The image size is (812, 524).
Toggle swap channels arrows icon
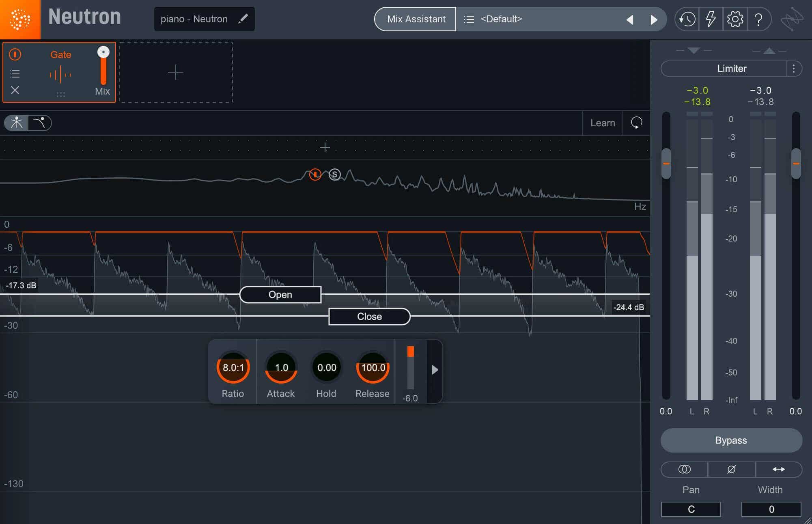click(x=778, y=469)
